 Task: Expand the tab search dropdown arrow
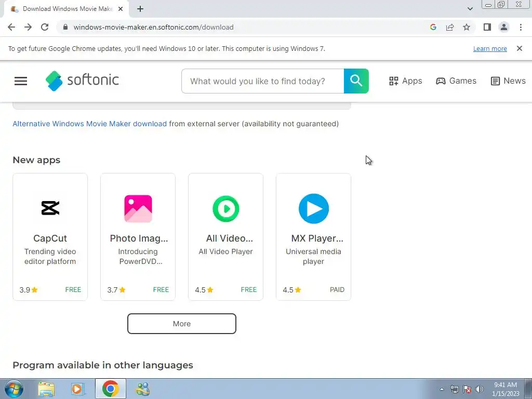pyautogui.click(x=470, y=9)
